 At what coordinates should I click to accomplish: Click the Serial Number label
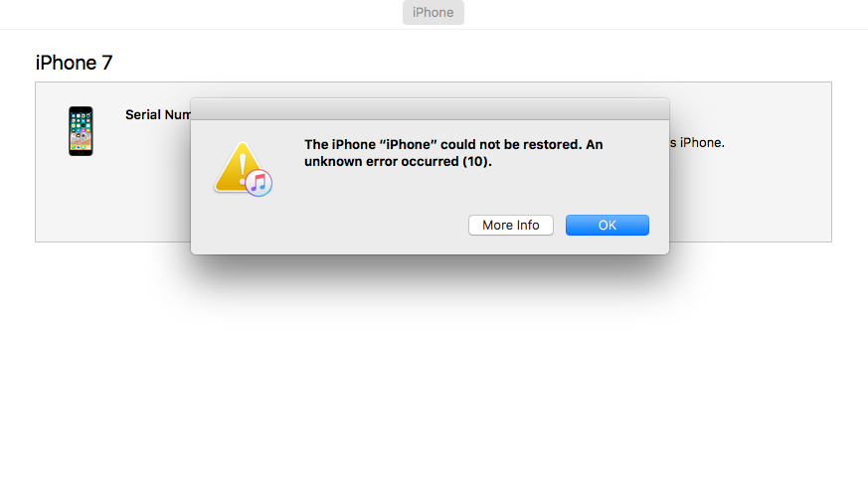pos(158,114)
